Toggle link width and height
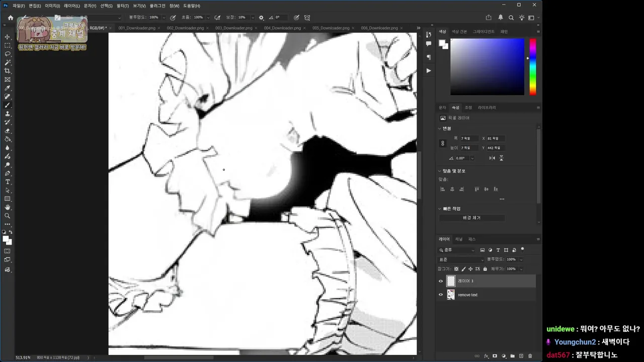The width and height of the screenshot is (644, 362). [443, 143]
